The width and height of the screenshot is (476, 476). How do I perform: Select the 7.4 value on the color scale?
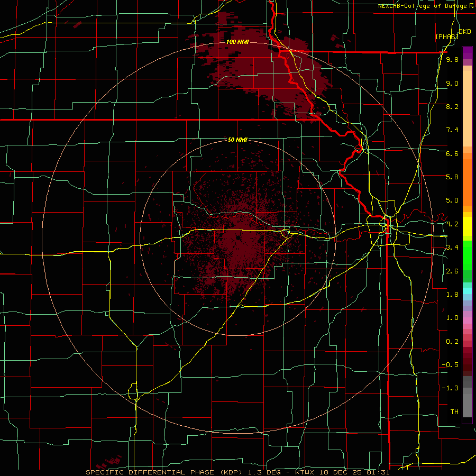tap(452, 130)
